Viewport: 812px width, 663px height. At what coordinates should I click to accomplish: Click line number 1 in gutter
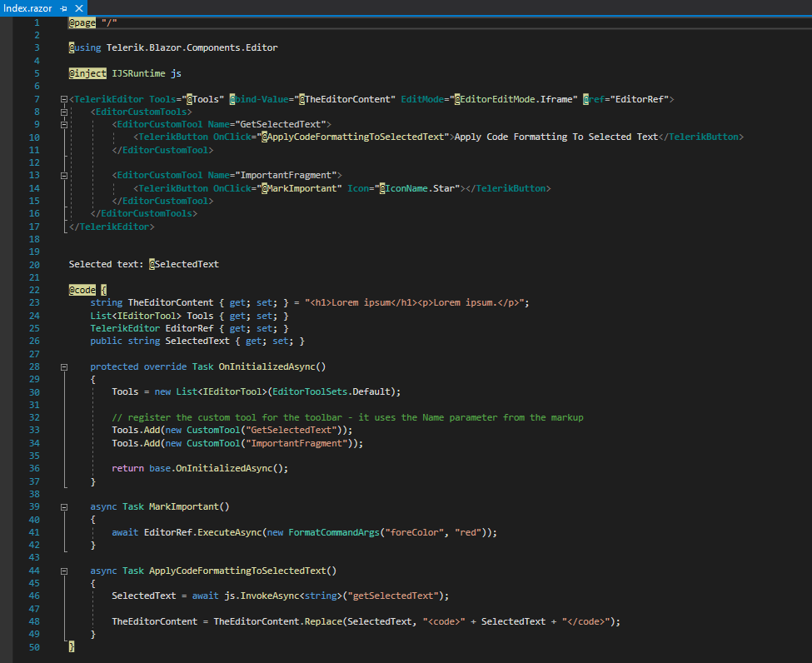tap(36, 22)
